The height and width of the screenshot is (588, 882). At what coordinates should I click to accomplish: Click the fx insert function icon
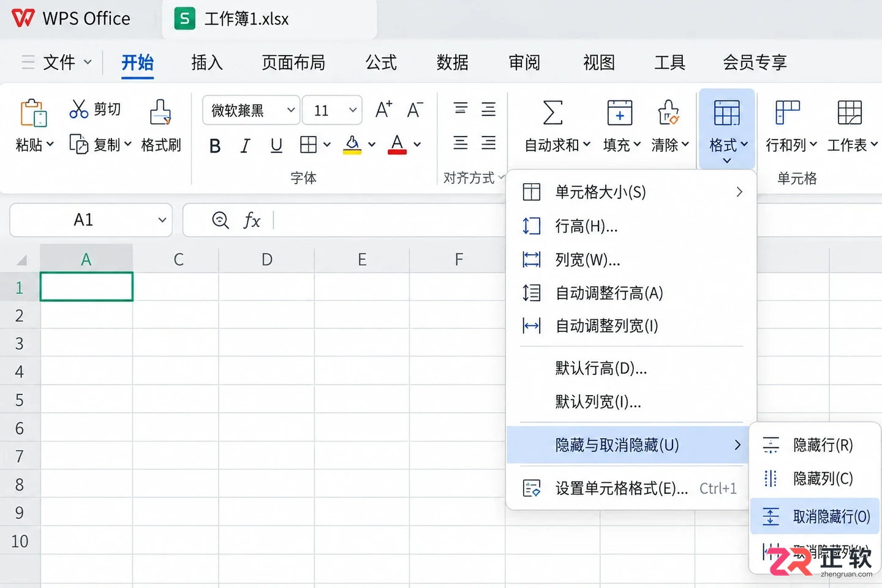(x=252, y=220)
